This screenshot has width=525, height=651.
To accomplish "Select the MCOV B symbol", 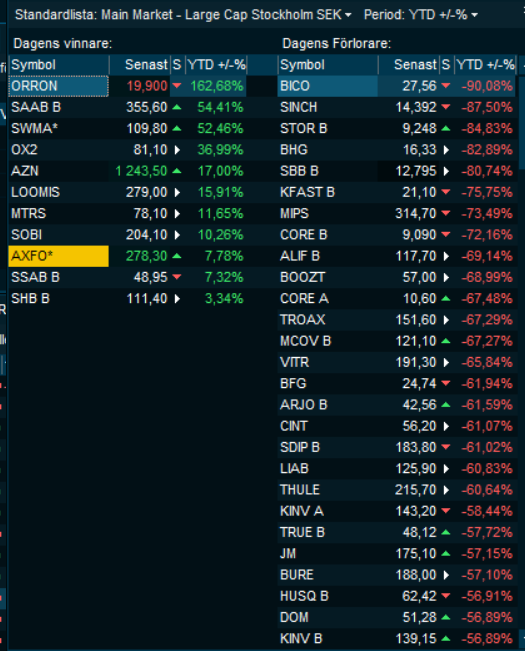I will click(305, 341).
